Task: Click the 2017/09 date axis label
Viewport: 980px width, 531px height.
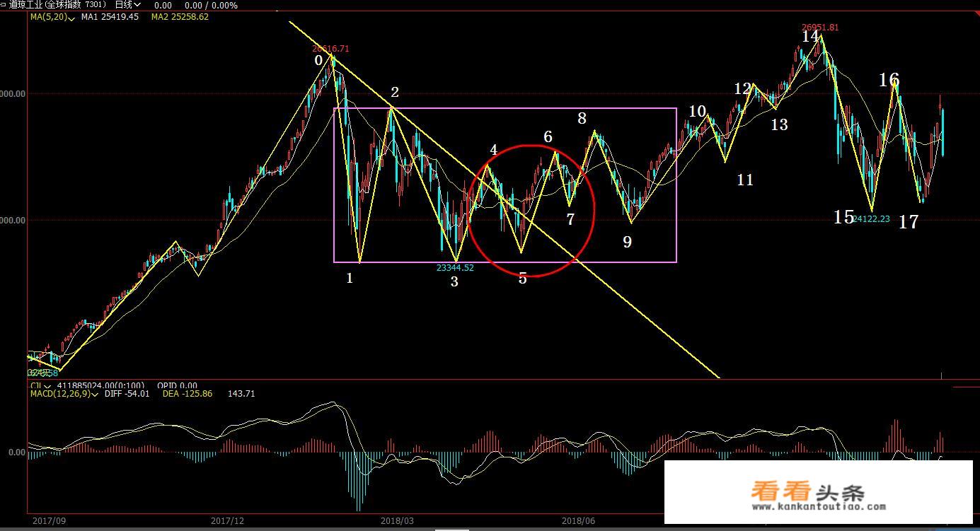Action: point(50,521)
